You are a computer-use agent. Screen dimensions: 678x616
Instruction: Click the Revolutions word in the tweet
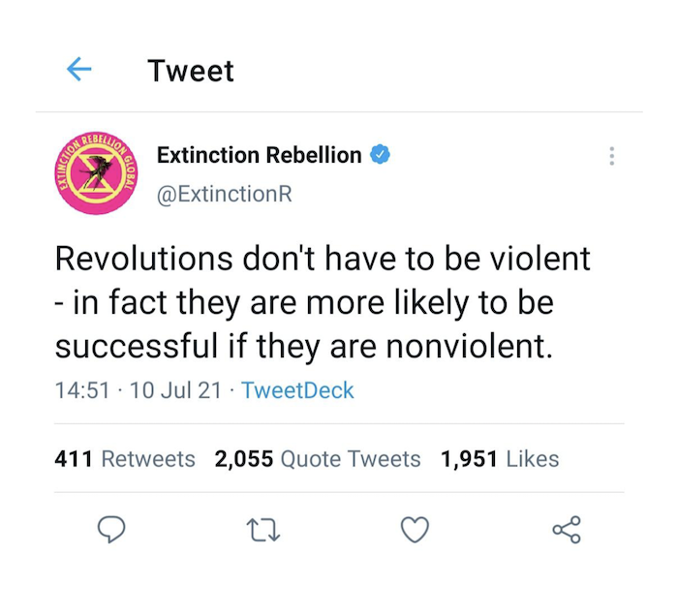(x=144, y=259)
